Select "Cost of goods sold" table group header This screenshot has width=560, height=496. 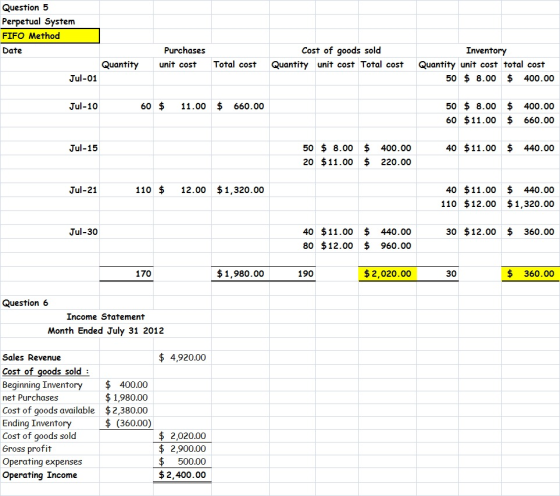[341, 50]
